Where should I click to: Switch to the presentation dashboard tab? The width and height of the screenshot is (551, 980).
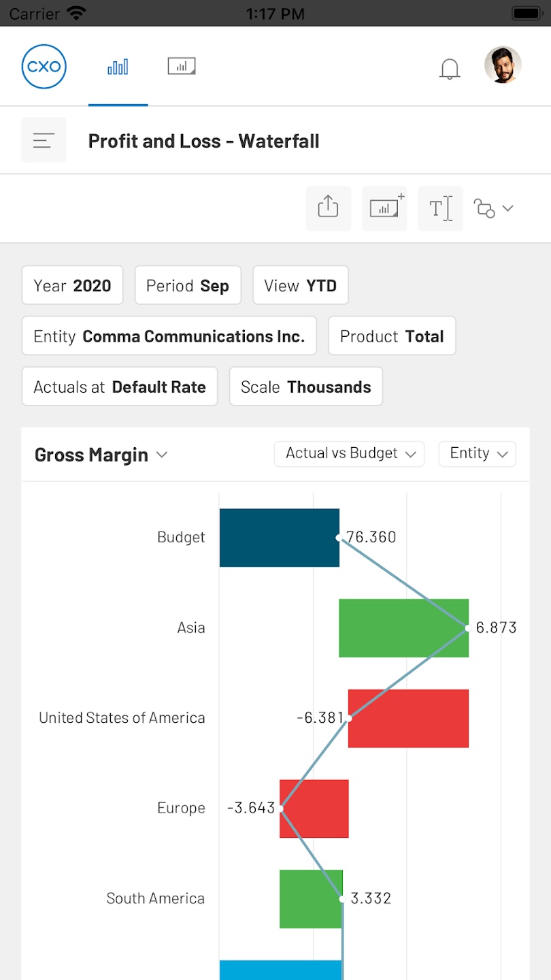click(x=182, y=66)
